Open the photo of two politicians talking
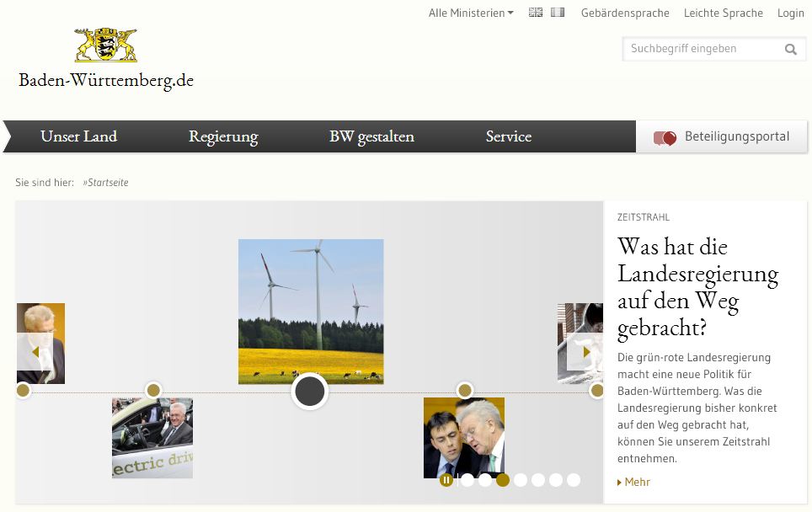The height and width of the screenshot is (512, 812). [x=464, y=438]
